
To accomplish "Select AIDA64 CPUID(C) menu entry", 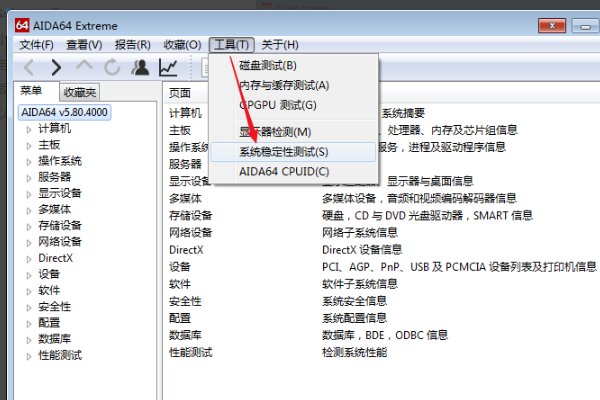I will click(x=293, y=171).
